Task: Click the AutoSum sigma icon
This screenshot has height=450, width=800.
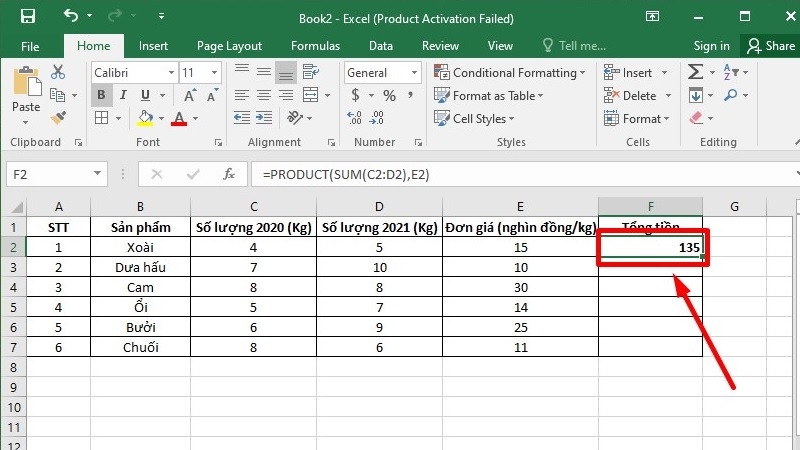Action: coord(695,72)
